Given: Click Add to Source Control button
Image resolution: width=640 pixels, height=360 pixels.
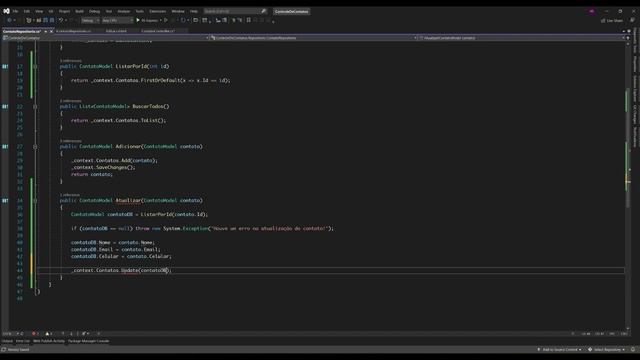Looking at the screenshot, I should 559,349.
